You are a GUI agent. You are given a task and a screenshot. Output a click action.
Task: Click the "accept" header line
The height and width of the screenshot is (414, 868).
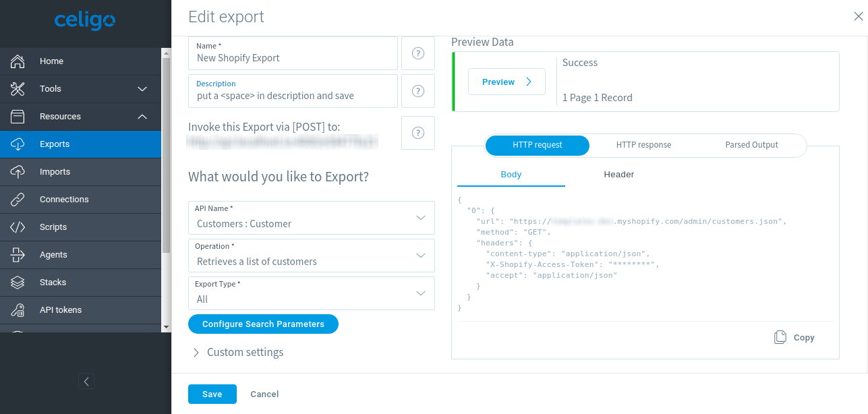coord(552,275)
